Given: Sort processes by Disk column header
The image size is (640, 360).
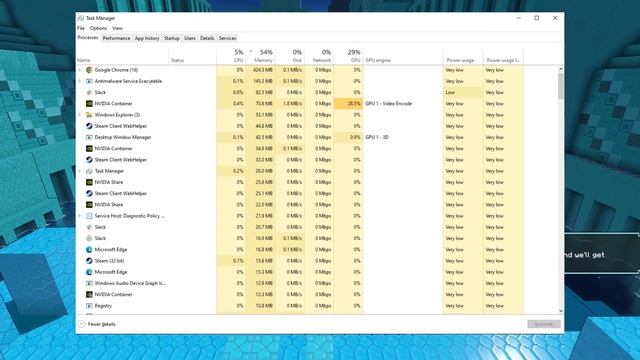Looking at the screenshot, I should point(290,56).
